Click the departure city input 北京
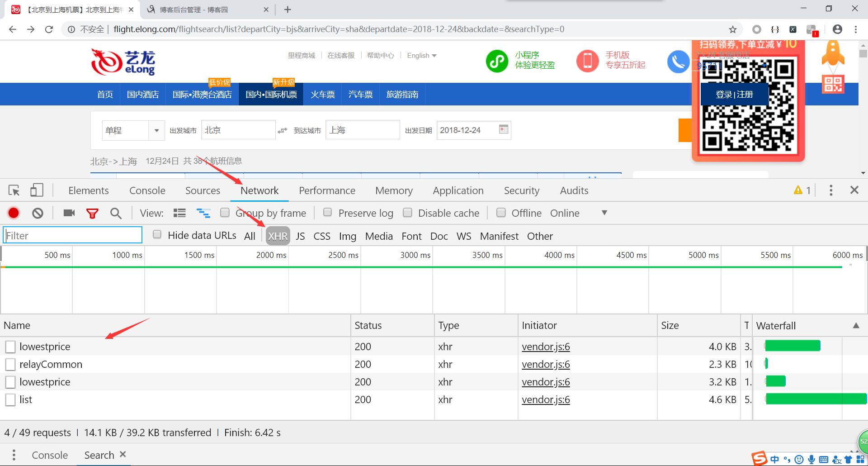The width and height of the screenshot is (868, 466). click(x=238, y=130)
